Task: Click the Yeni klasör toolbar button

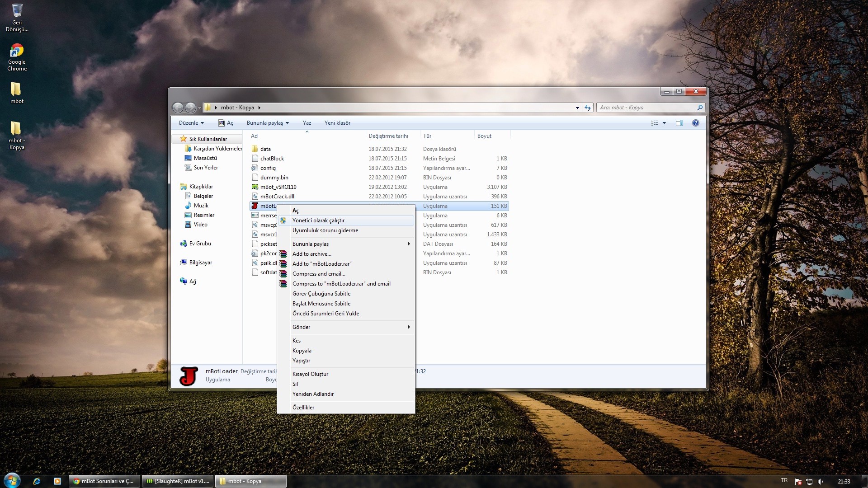Action: pos(337,123)
